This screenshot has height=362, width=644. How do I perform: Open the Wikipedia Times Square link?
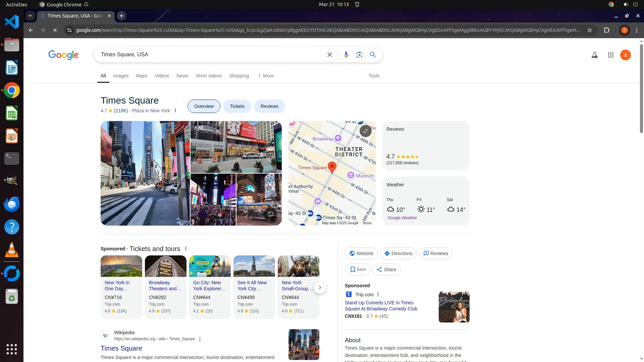click(121, 348)
